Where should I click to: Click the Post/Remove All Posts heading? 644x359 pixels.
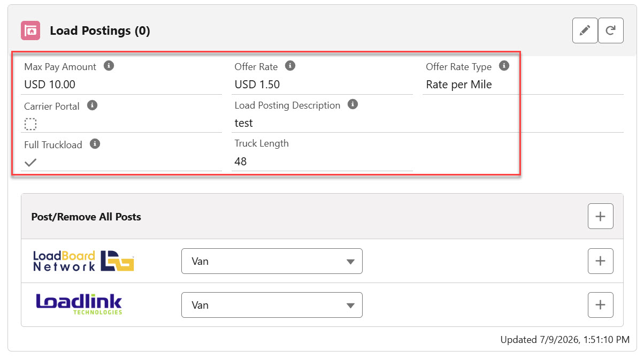coord(86,217)
